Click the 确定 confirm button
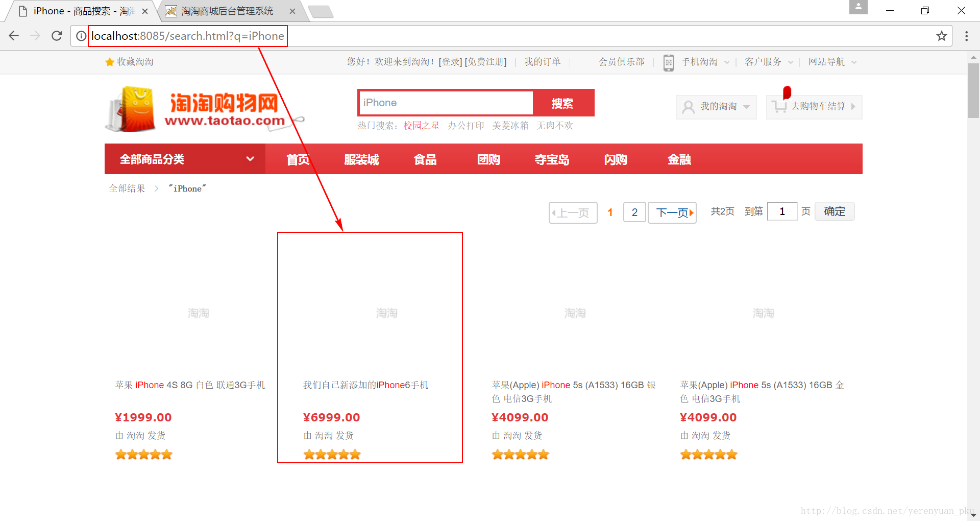The height and width of the screenshot is (521, 980). click(835, 211)
